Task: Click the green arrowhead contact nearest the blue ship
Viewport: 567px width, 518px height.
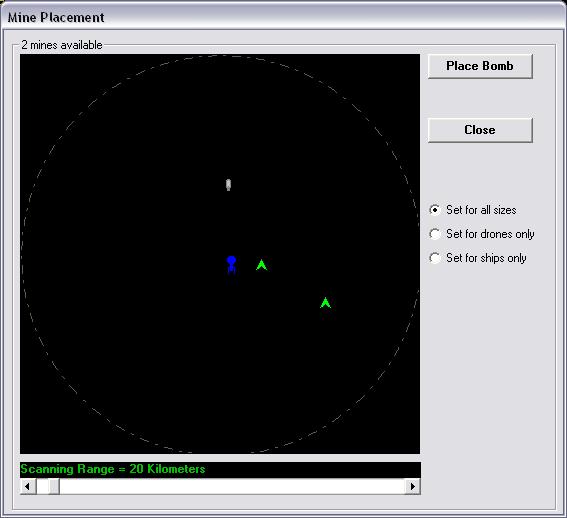Action: coord(261,265)
